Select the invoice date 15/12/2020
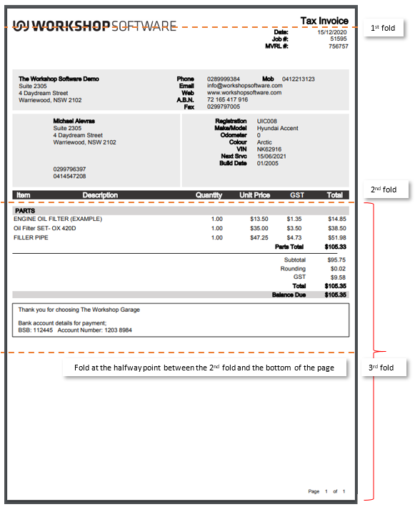 click(332, 32)
